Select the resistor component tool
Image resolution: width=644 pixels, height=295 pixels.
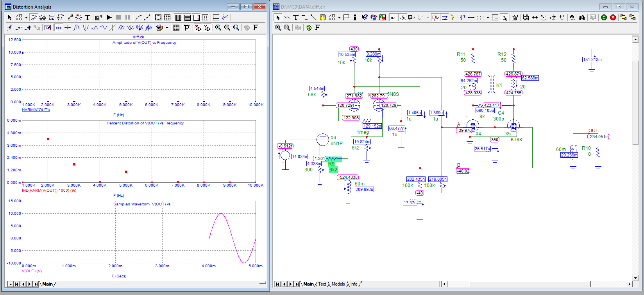tap(287, 17)
